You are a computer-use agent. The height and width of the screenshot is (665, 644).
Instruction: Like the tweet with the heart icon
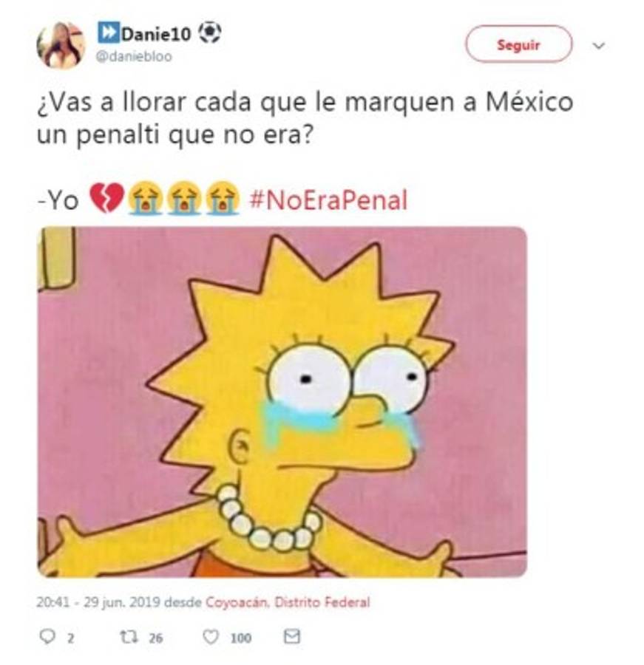coord(211,637)
